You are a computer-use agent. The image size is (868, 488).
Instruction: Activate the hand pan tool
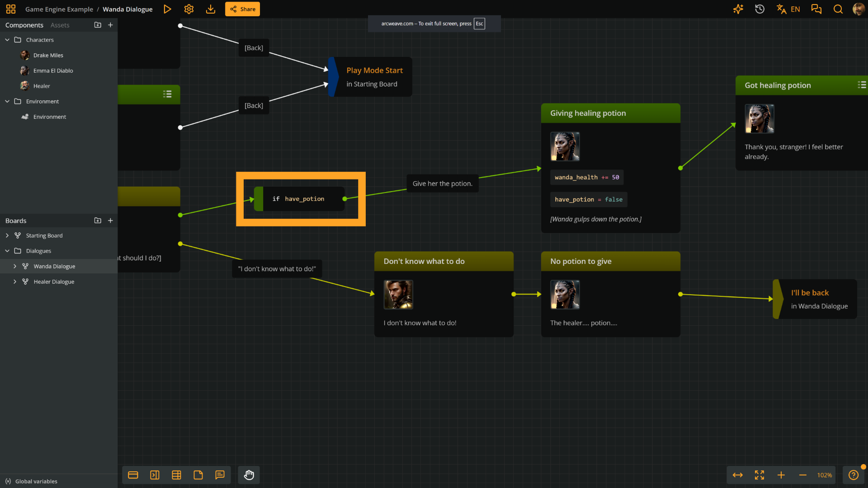pyautogui.click(x=249, y=475)
